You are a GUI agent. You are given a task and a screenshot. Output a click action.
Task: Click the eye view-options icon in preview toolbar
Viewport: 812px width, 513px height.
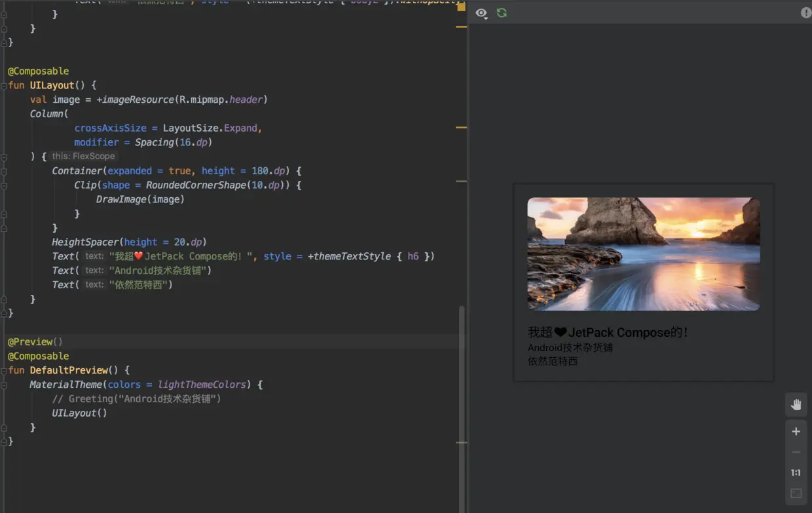(481, 13)
